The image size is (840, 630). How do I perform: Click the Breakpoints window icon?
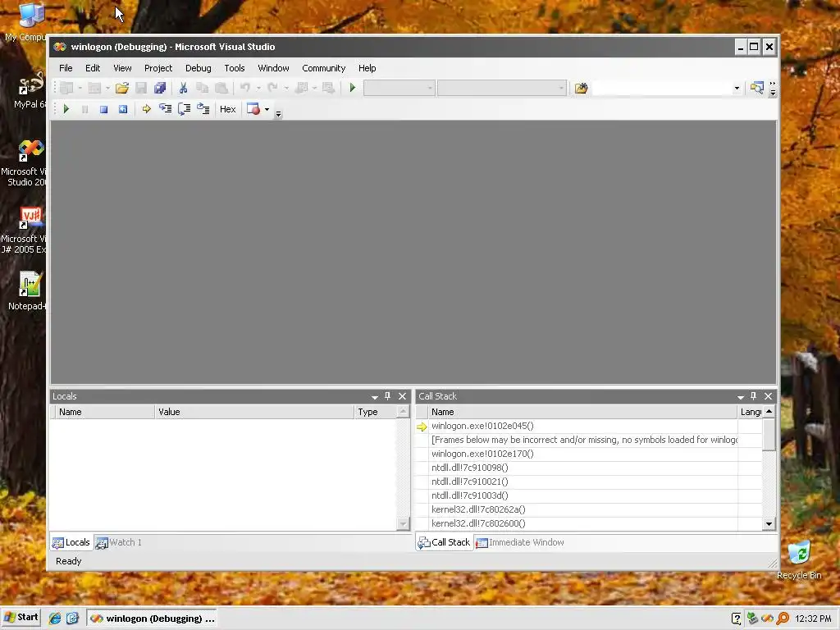tap(253, 109)
